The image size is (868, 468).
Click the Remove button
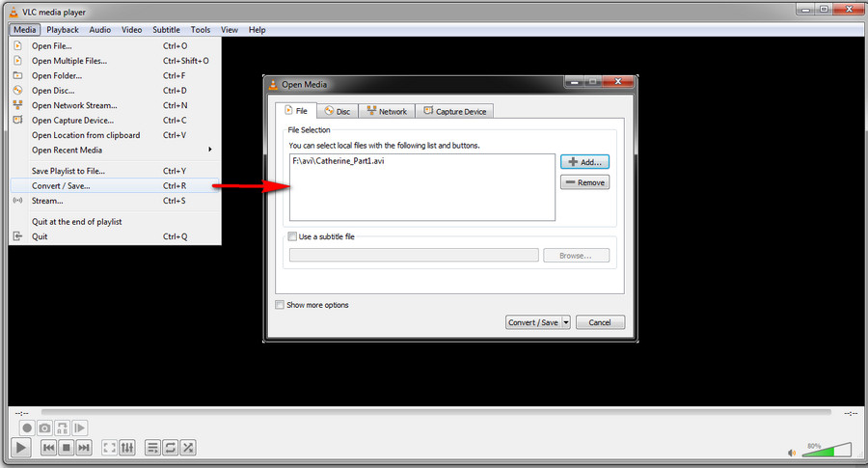(585, 182)
